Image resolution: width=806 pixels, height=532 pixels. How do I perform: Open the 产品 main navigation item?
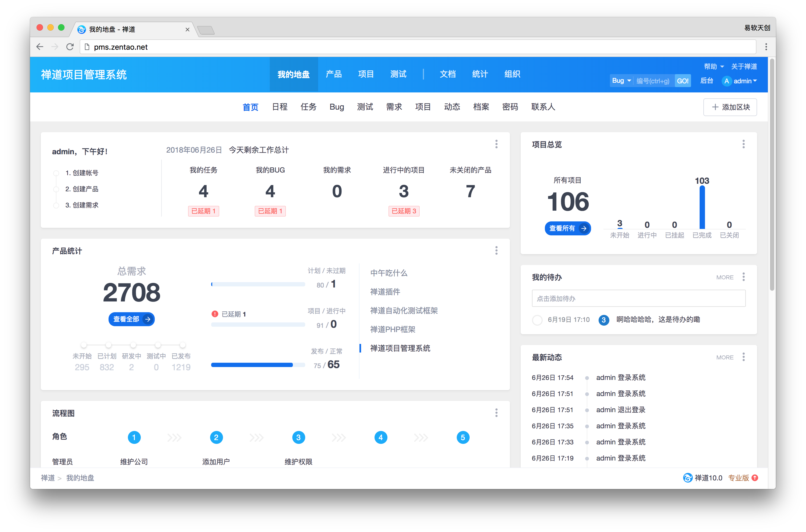point(334,74)
